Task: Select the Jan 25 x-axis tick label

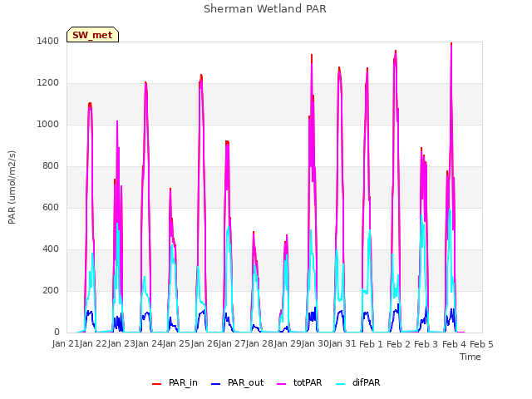Action: pyautogui.click(x=176, y=344)
